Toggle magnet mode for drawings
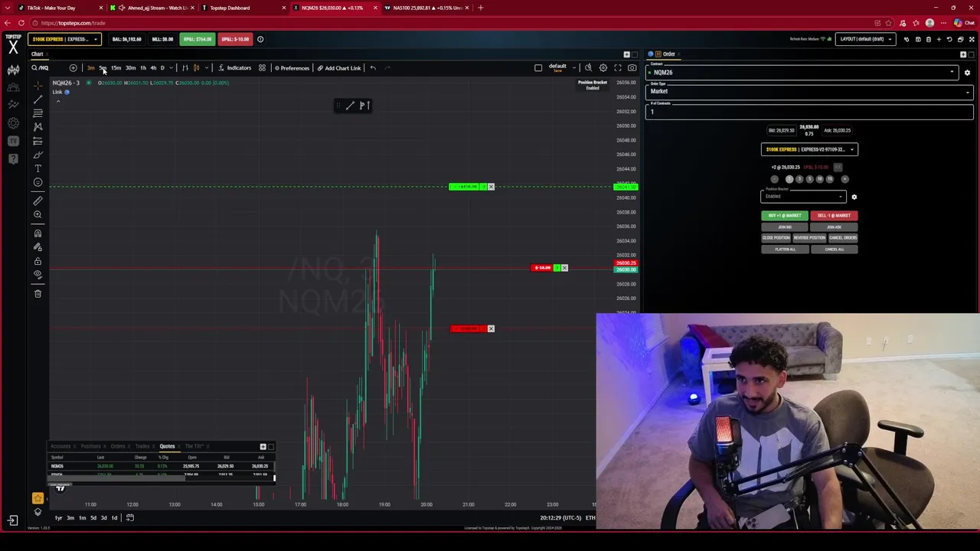 tap(38, 233)
